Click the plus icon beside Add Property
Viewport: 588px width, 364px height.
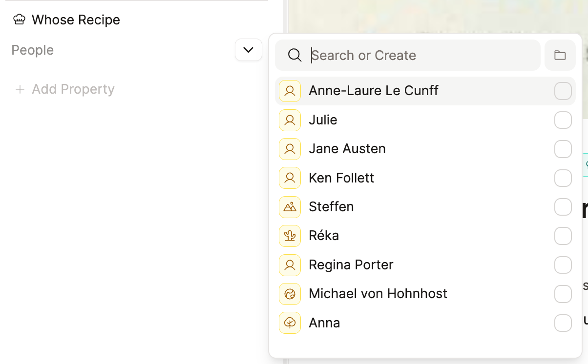pyautogui.click(x=20, y=89)
